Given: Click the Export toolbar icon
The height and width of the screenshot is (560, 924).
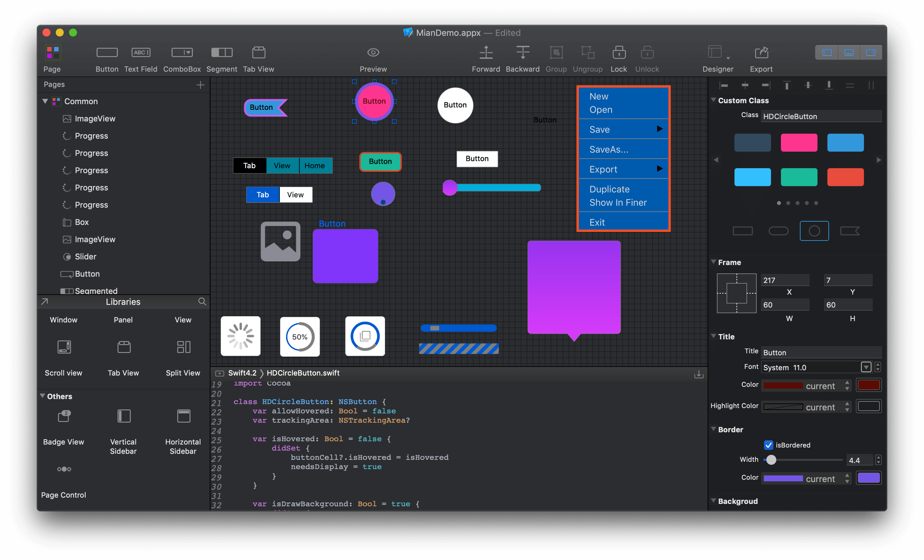Looking at the screenshot, I should coord(761,52).
